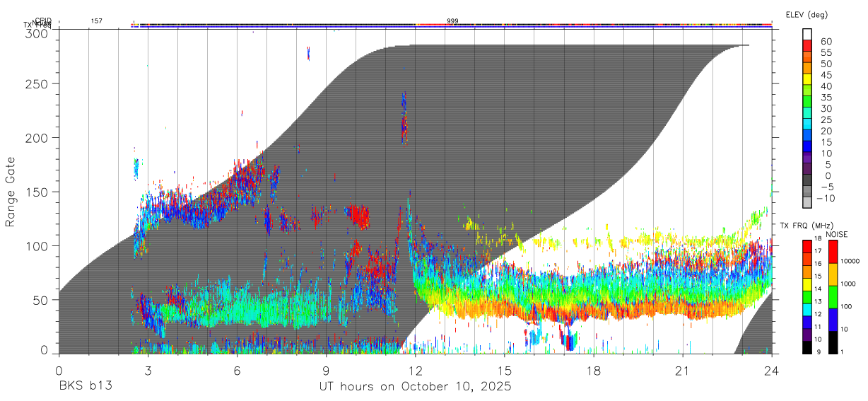Pick the black bottom swatch of TX FRQ legend

(x=807, y=347)
